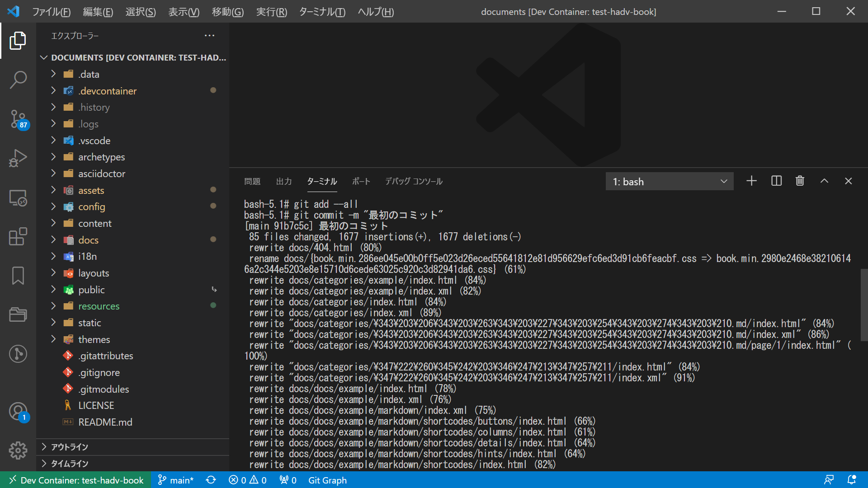Image resolution: width=868 pixels, height=488 pixels.
Task: Select the 1: bash terminal dropdown
Action: (669, 182)
